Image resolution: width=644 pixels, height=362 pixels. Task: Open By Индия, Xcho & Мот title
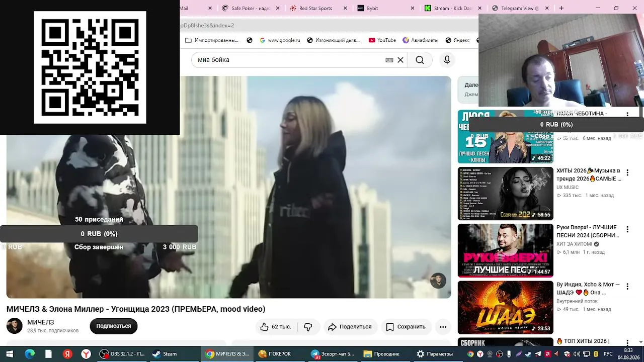(588, 288)
